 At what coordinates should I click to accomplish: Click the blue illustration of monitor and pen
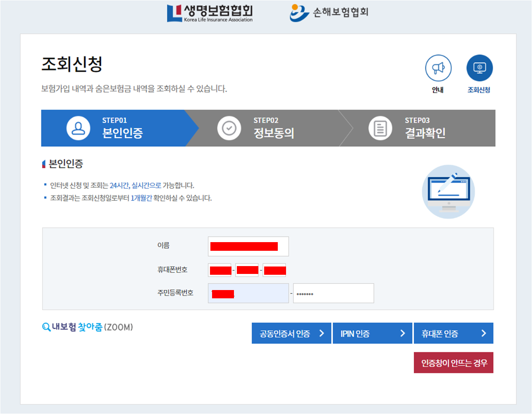pyautogui.click(x=448, y=191)
